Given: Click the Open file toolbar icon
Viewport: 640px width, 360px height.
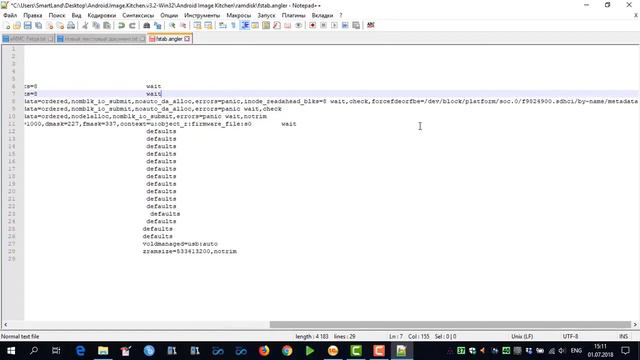Looking at the screenshot, I should click(x=17, y=25).
